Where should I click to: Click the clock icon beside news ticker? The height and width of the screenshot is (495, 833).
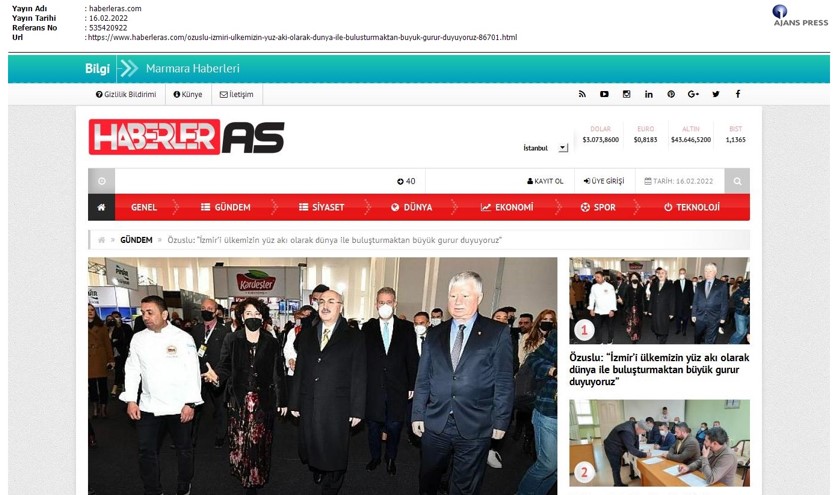101,181
